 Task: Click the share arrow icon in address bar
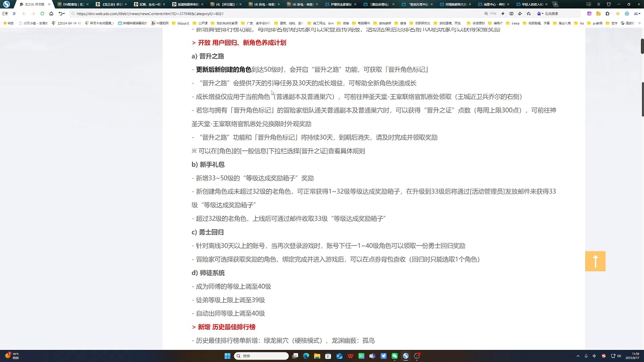[x=520, y=14]
